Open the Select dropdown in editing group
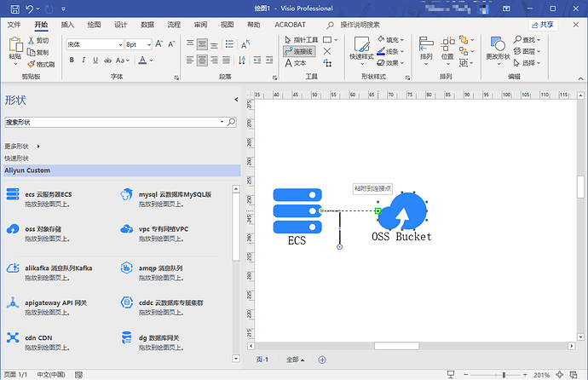The width and height of the screenshot is (588, 380). point(527,63)
